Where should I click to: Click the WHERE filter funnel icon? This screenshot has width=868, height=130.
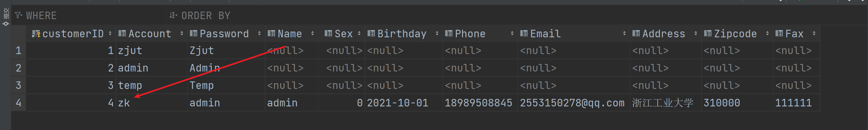(19, 15)
